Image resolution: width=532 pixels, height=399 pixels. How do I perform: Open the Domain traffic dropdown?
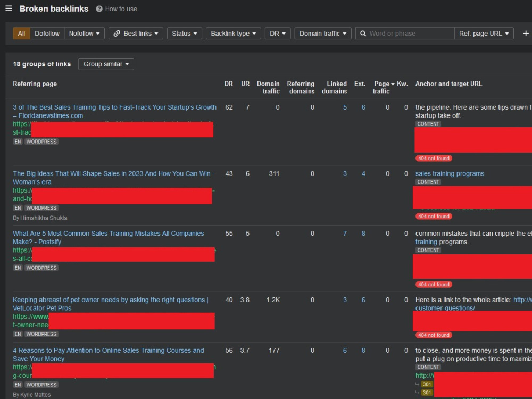coord(323,33)
